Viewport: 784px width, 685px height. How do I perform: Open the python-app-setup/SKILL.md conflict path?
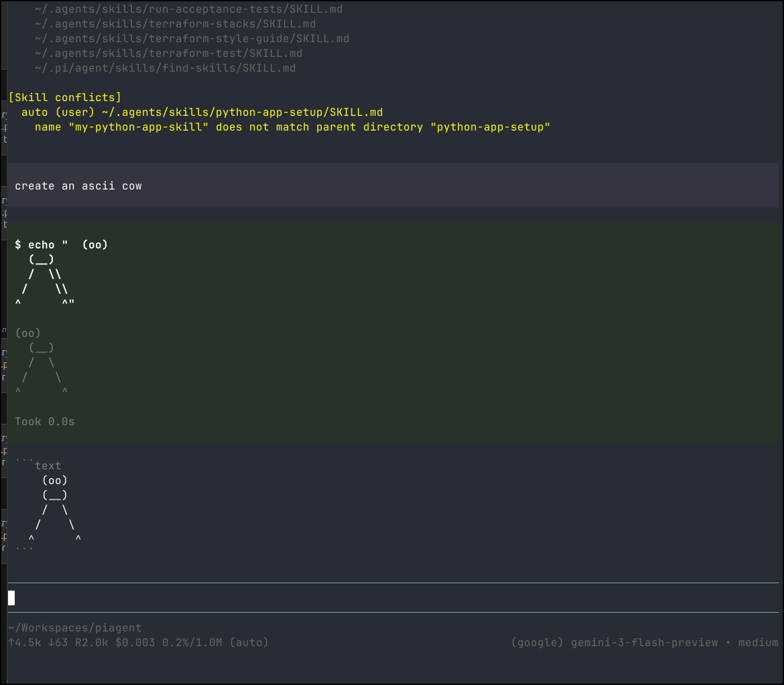pyautogui.click(x=242, y=112)
